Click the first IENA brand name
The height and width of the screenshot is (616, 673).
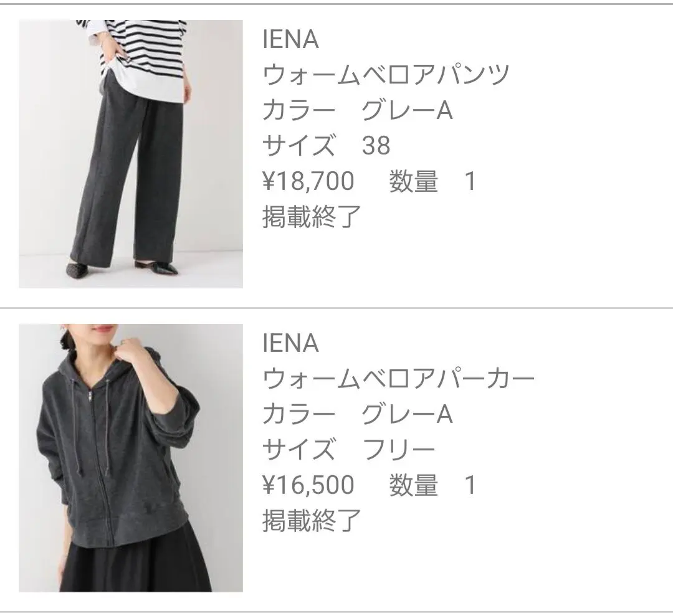tap(290, 39)
